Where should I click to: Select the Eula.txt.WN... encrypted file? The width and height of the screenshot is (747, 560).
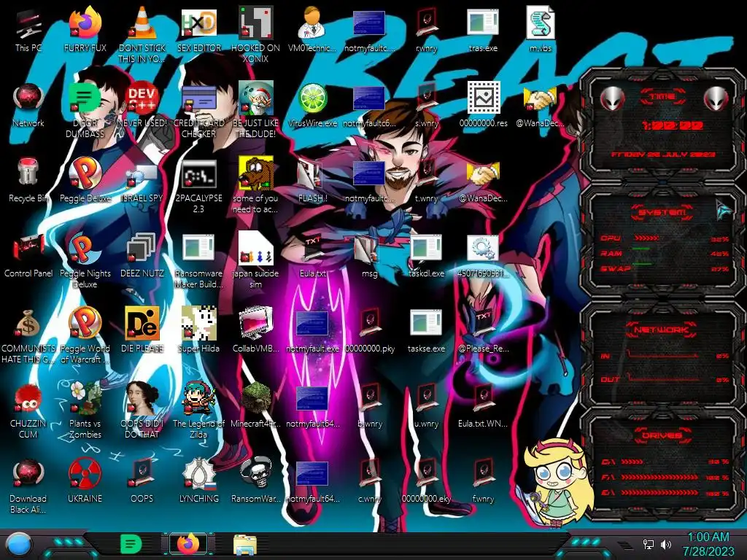coord(483,405)
